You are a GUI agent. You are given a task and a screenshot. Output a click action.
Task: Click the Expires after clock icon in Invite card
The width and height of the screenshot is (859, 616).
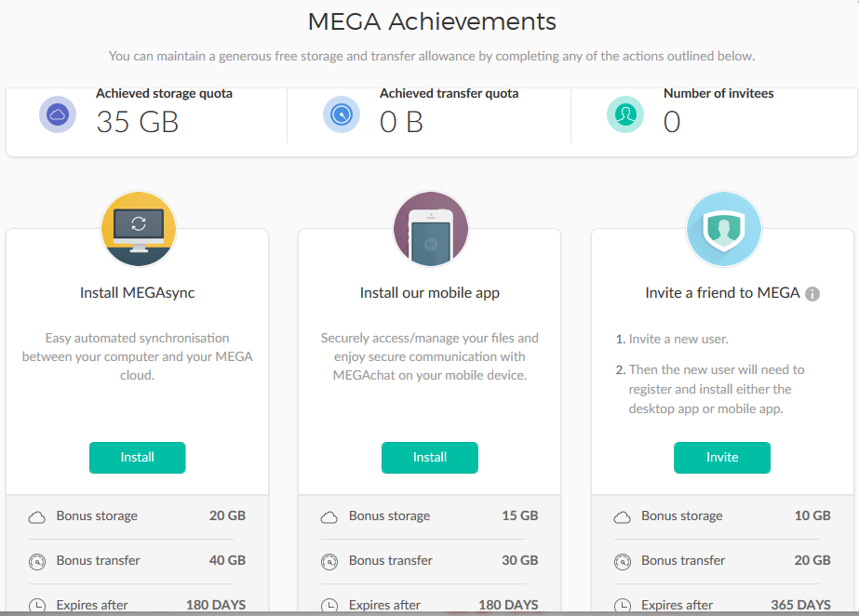pos(622,606)
